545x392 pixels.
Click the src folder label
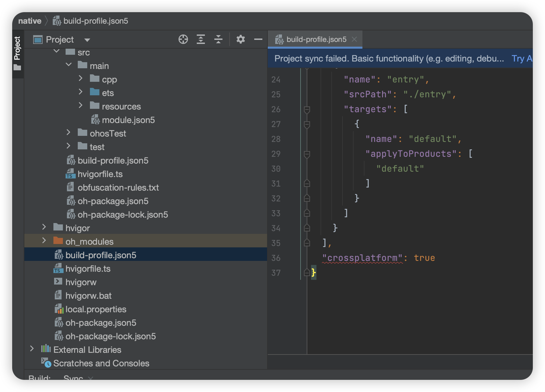(x=84, y=52)
